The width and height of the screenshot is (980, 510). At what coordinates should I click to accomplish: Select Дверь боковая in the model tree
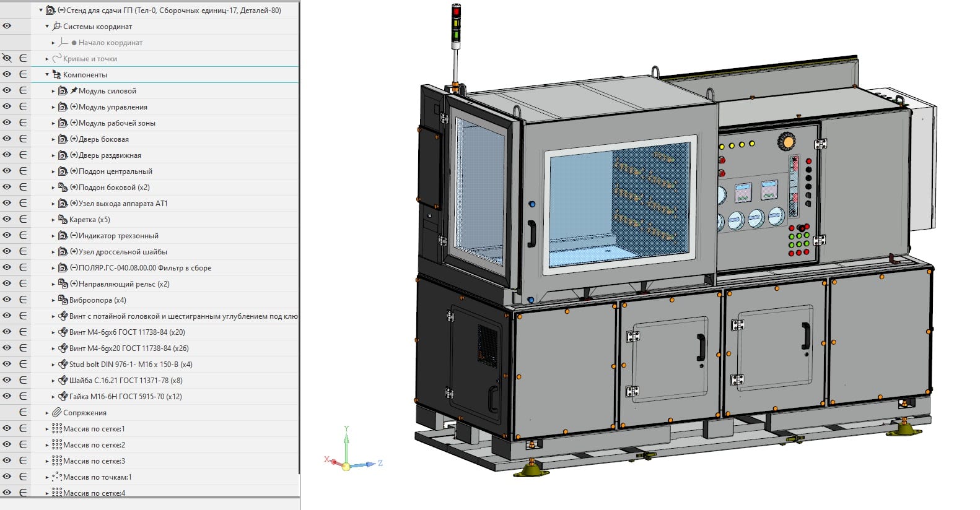(x=103, y=139)
